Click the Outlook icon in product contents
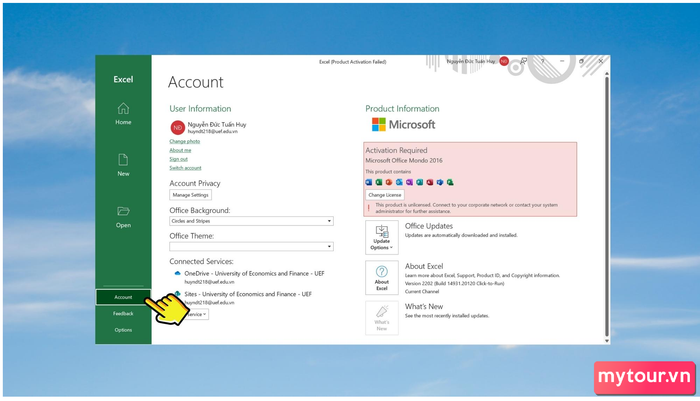Screen dimensions: 700x401 (x=399, y=182)
